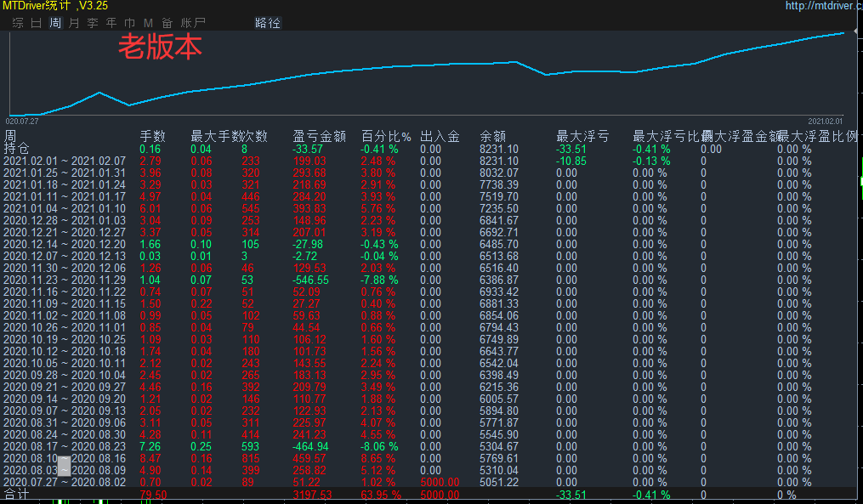Switch to the 年 yearly tab

(x=111, y=23)
